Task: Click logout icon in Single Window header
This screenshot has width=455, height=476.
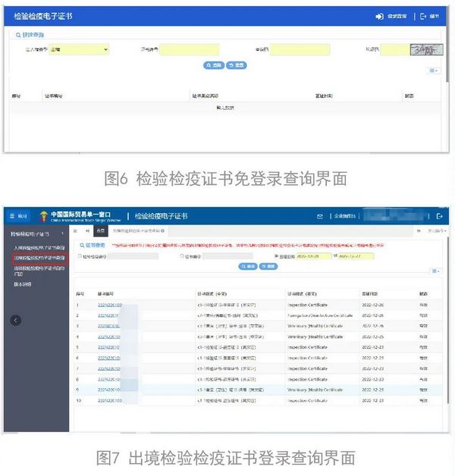Action: [x=439, y=216]
